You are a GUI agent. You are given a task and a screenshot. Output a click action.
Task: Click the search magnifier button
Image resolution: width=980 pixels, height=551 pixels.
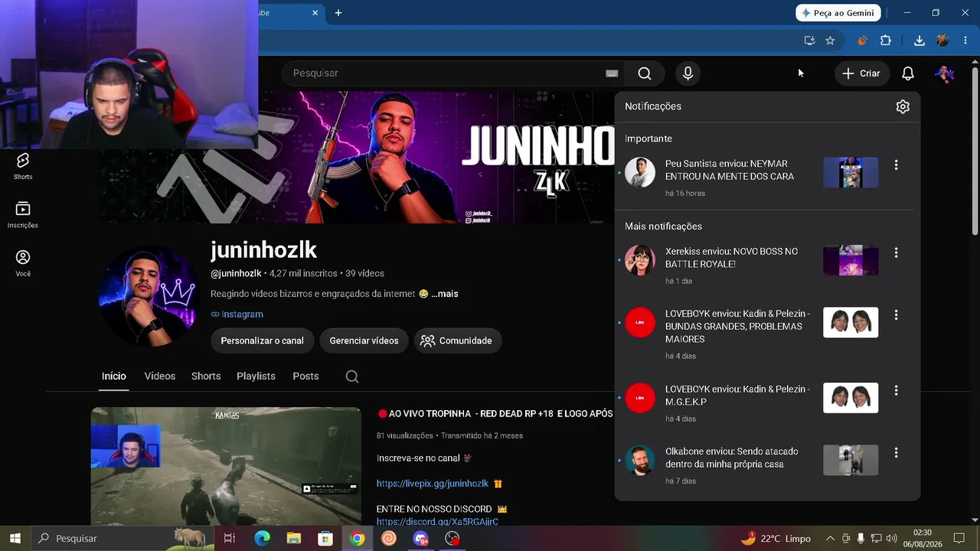point(645,73)
